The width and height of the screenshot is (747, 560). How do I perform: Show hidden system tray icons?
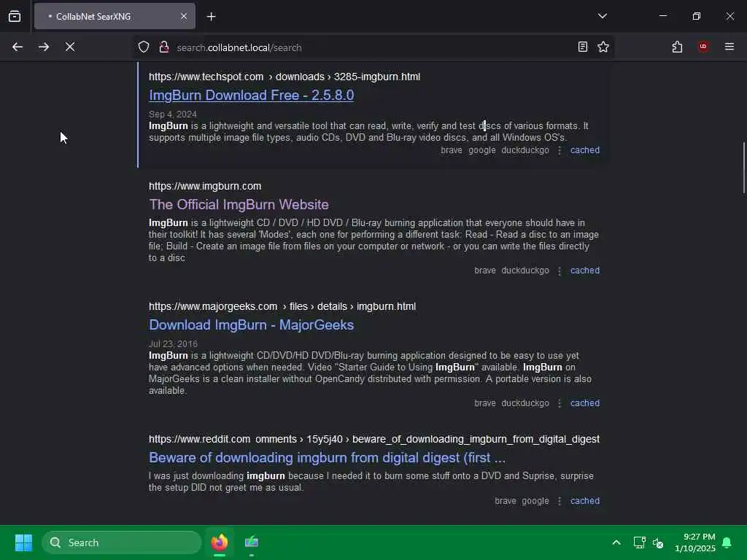pyautogui.click(x=616, y=542)
